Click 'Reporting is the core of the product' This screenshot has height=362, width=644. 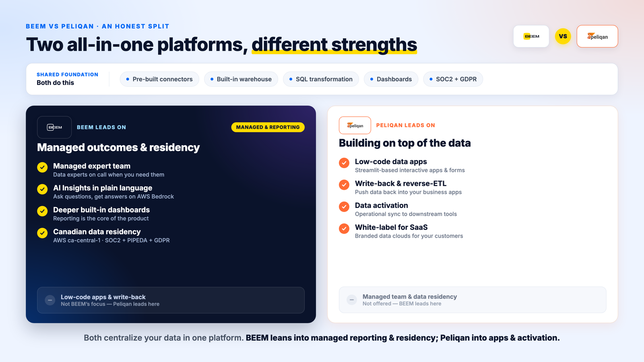101,218
